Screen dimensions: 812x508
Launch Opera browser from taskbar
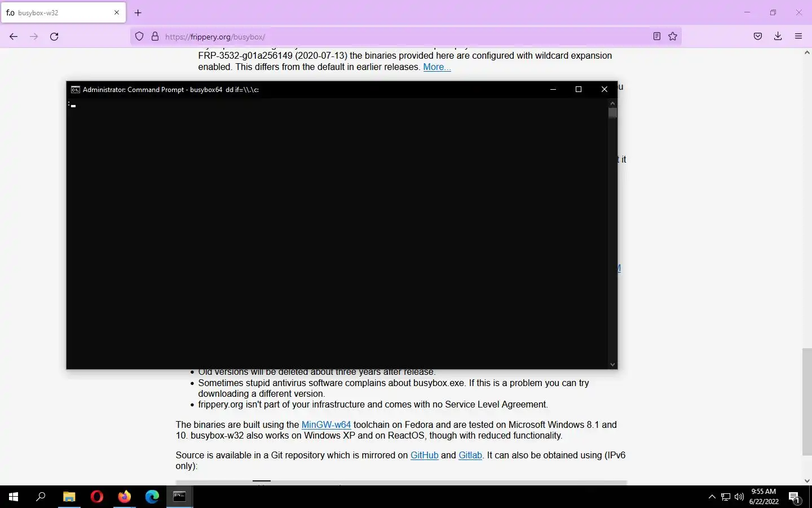[96, 497]
